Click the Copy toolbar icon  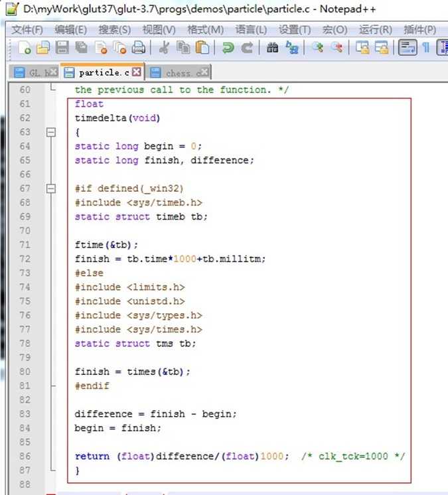click(183, 48)
